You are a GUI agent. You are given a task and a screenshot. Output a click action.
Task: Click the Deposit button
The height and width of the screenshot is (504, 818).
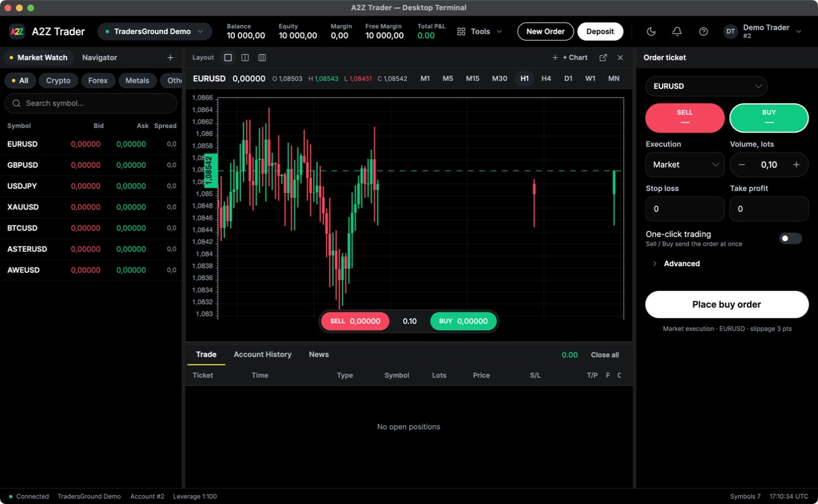point(600,32)
